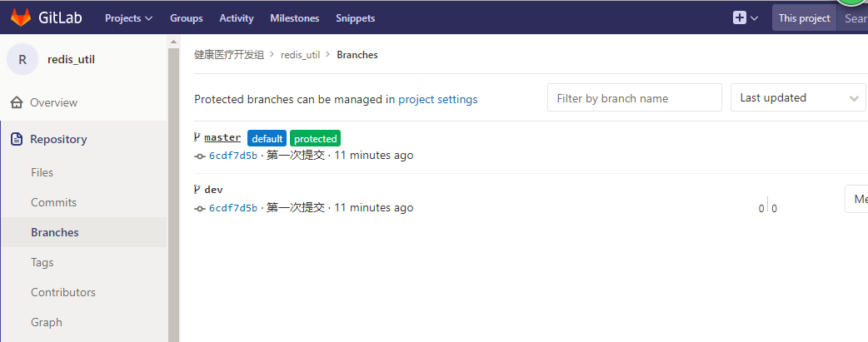Open commit 6cdf7d5b in the master row
The height and width of the screenshot is (342, 868).
(x=233, y=156)
